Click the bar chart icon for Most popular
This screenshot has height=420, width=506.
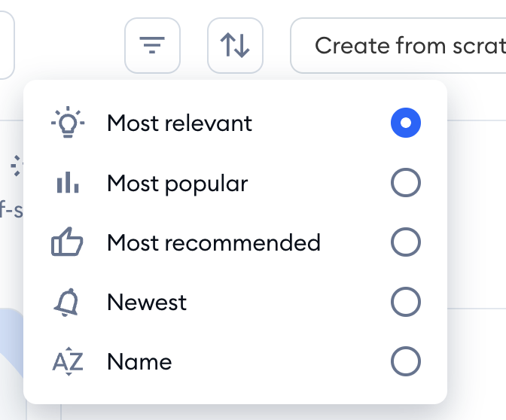click(68, 183)
